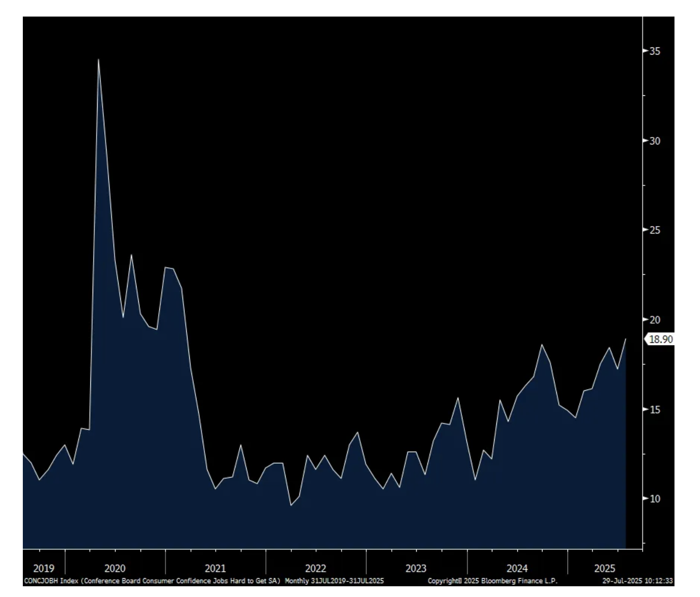Screen dimensions: 700x597
Task: Click the 20 y-axis label
Action: click(654, 320)
